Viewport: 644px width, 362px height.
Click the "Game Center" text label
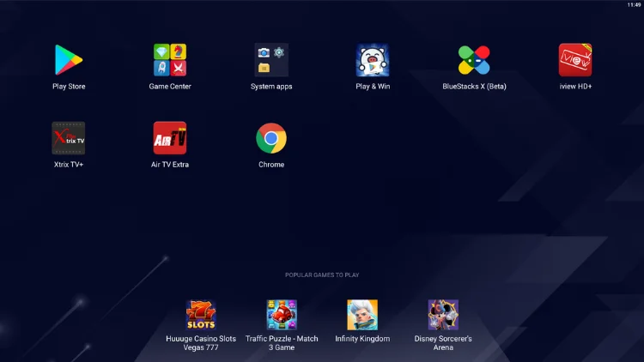click(170, 87)
